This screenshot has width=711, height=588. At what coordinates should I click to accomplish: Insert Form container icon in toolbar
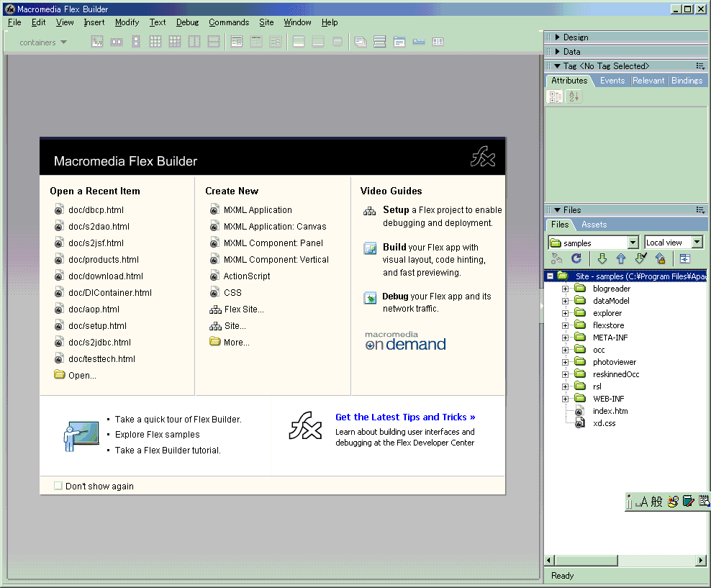pyautogui.click(x=237, y=42)
